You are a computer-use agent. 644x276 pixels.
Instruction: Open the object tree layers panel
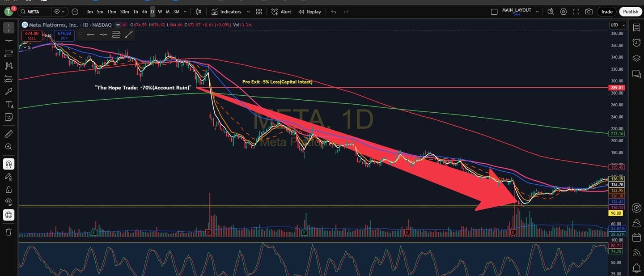(x=636, y=58)
